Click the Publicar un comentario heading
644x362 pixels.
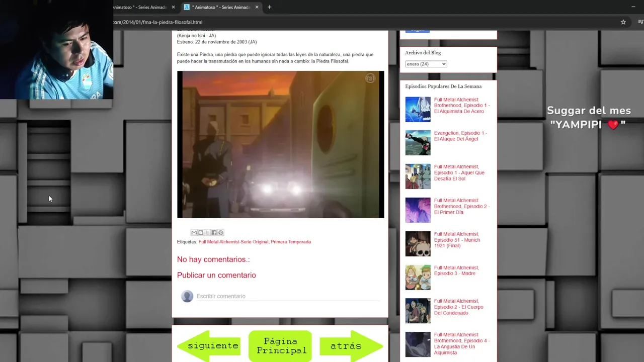[x=216, y=275]
